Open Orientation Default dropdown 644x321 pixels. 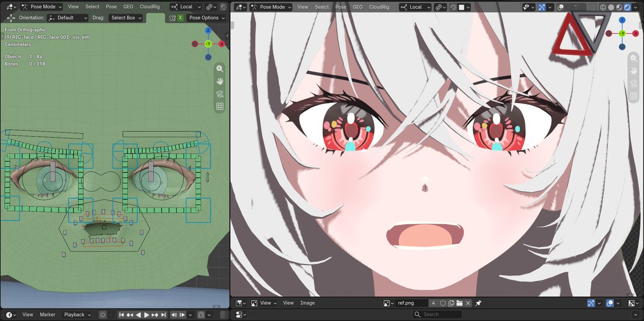[x=68, y=18]
